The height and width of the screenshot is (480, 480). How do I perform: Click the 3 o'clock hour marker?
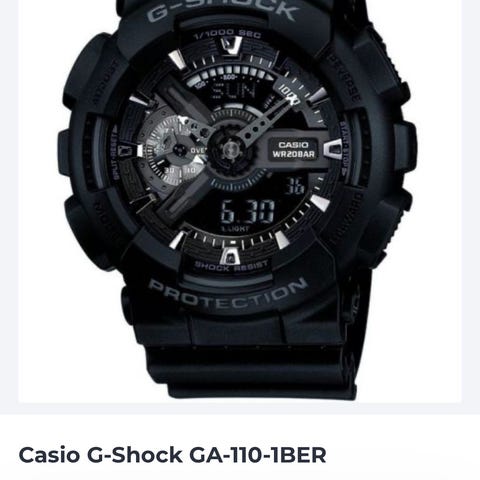point(332,149)
